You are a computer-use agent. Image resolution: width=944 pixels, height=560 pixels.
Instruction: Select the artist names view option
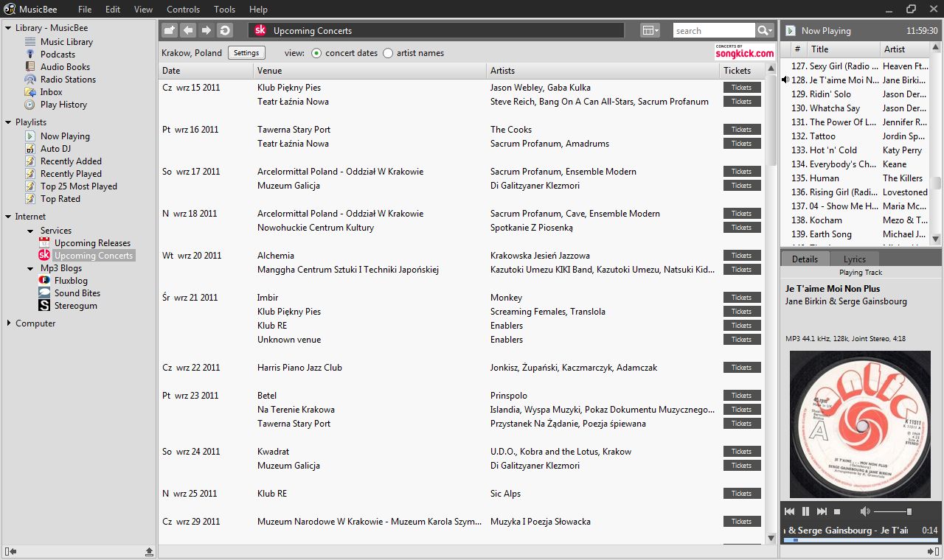coord(388,53)
